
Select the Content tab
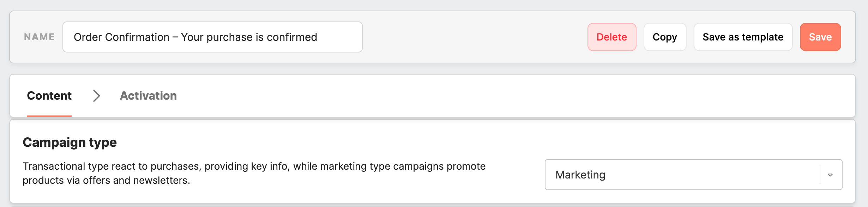click(49, 96)
